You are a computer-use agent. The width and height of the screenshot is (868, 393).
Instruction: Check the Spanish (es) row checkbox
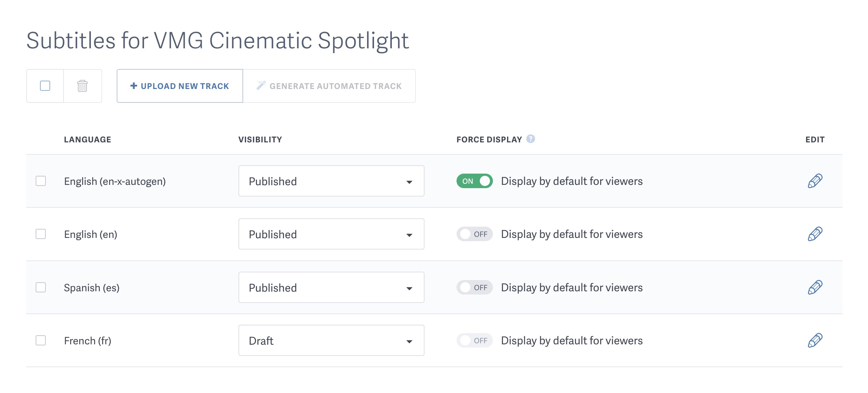coord(41,287)
